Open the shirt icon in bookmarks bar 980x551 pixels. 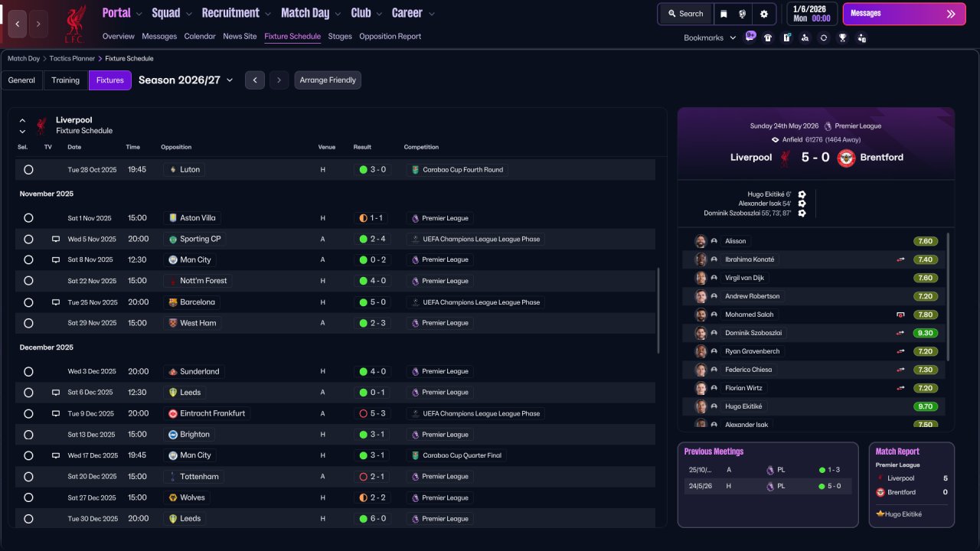point(768,37)
